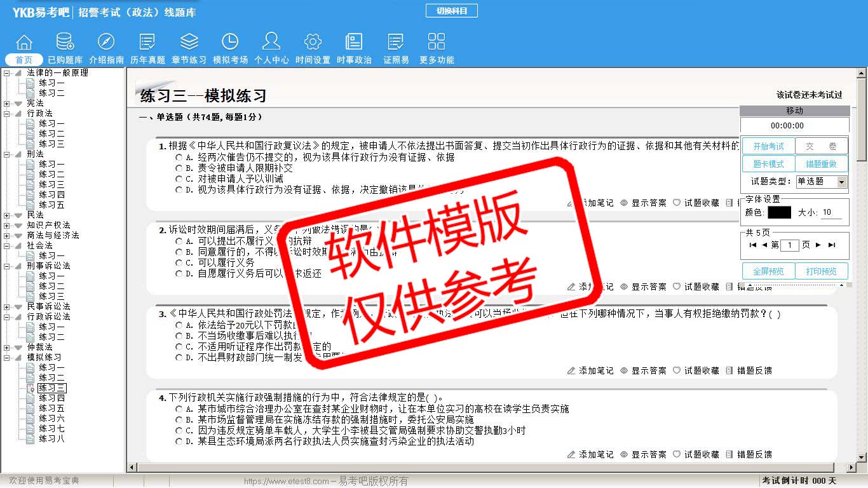868x488 pixels.
Task: Open 历年真题 past exams icon
Action: 147,43
